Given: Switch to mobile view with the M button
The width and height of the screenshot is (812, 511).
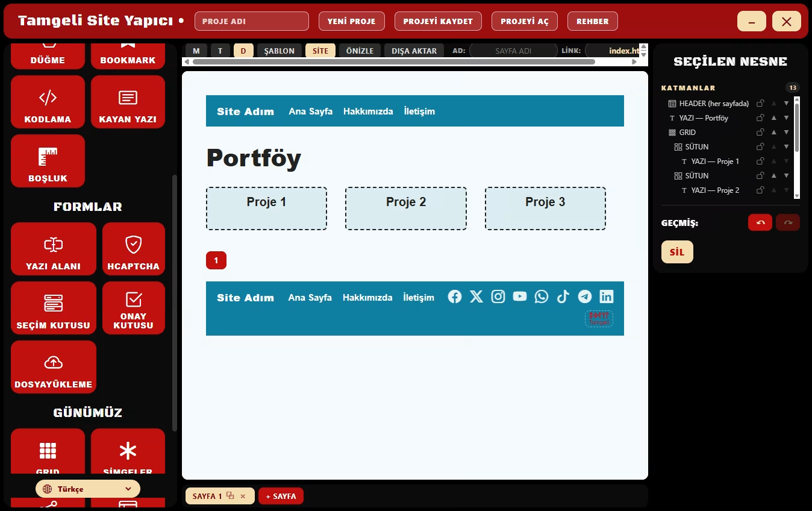Looking at the screenshot, I should (196, 51).
